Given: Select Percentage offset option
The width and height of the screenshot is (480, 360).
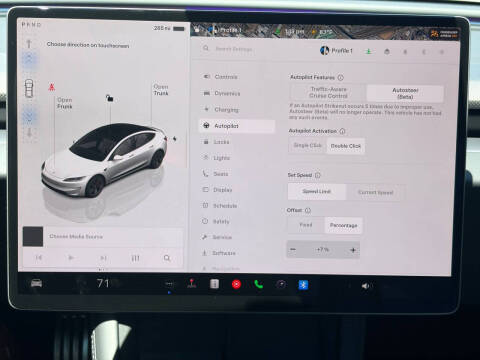Looking at the screenshot, I should pyautogui.click(x=343, y=225).
